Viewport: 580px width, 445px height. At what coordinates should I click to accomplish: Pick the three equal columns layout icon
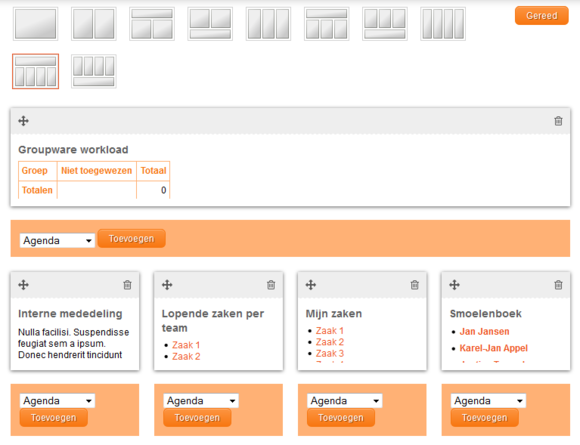tap(268, 24)
